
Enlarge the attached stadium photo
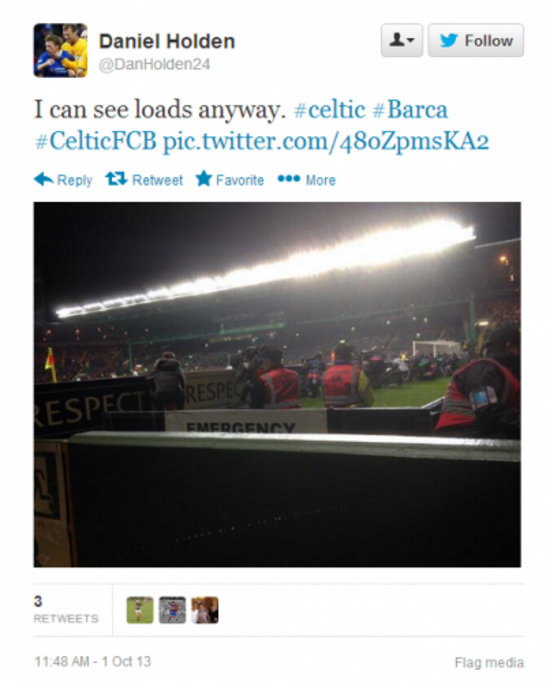tap(277, 384)
